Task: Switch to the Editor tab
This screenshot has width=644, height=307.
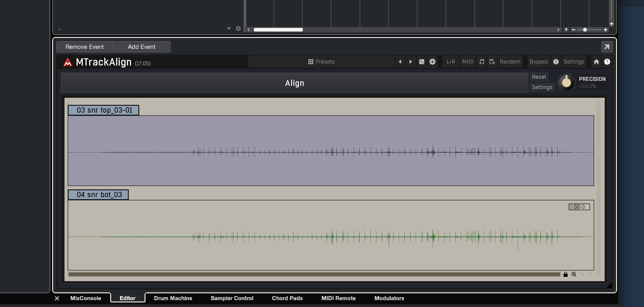Action: pyautogui.click(x=128, y=298)
